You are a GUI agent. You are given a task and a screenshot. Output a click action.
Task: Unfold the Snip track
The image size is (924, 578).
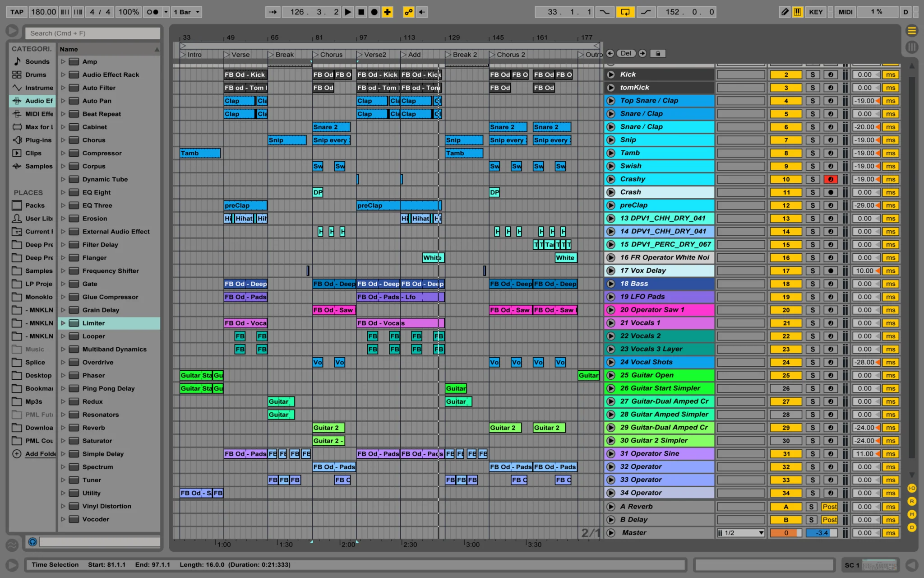611,140
